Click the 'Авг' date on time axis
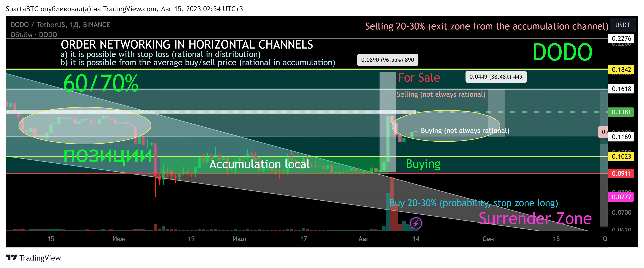The image size is (644, 268). [x=364, y=239]
